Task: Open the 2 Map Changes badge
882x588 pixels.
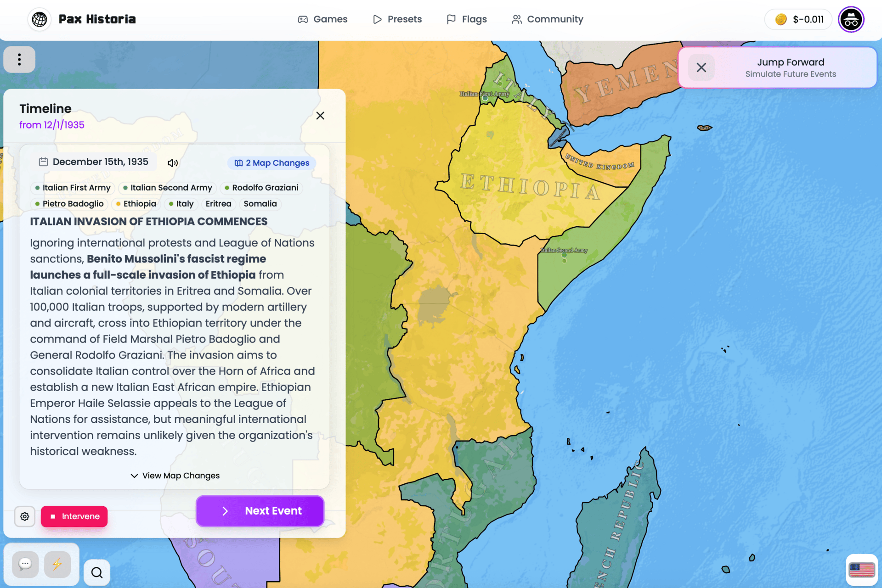Action: coord(272,163)
